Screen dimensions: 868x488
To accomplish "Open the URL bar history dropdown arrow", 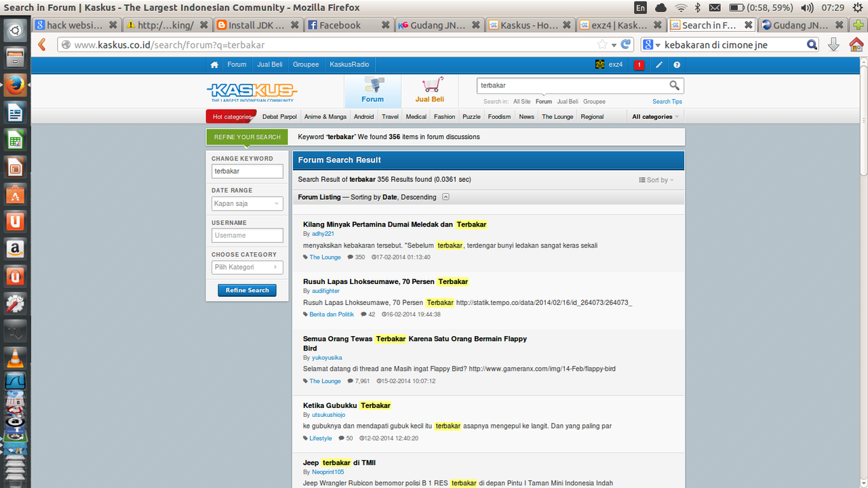I will pyautogui.click(x=614, y=45).
